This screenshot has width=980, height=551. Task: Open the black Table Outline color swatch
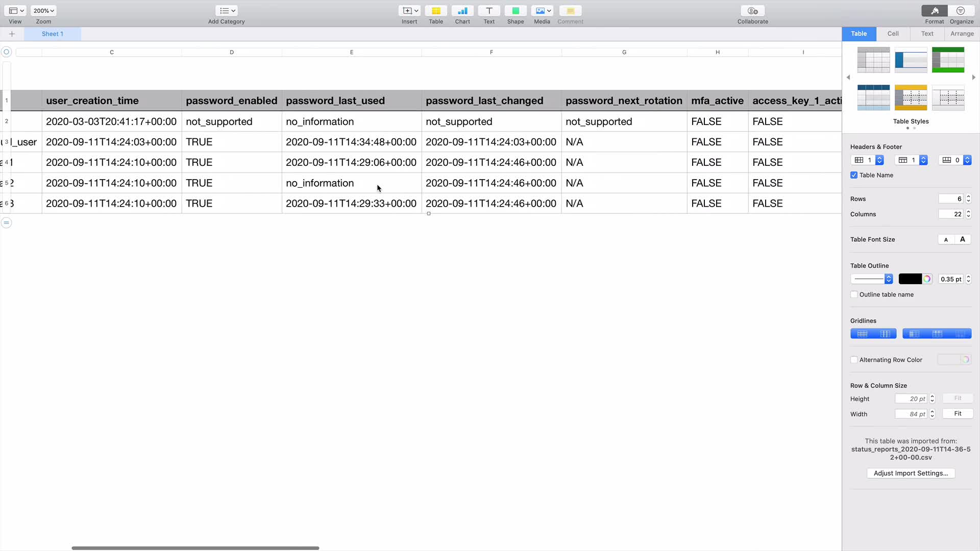910,279
